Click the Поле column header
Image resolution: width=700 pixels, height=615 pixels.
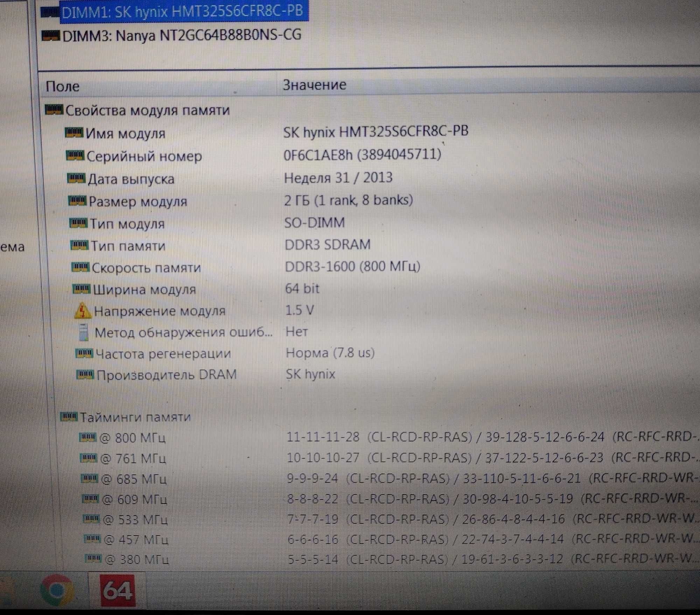63,86
